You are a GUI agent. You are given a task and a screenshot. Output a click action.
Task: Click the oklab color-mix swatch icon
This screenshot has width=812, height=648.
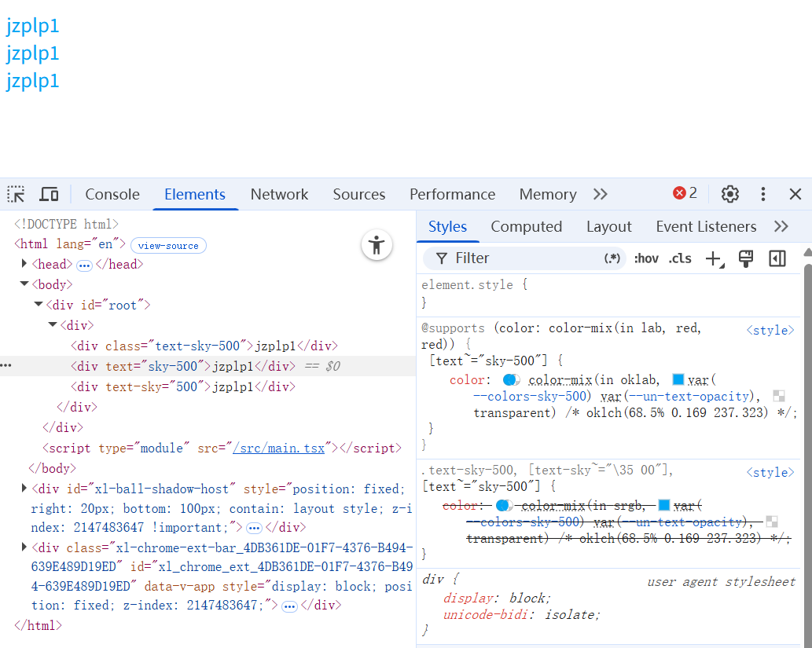(511, 380)
